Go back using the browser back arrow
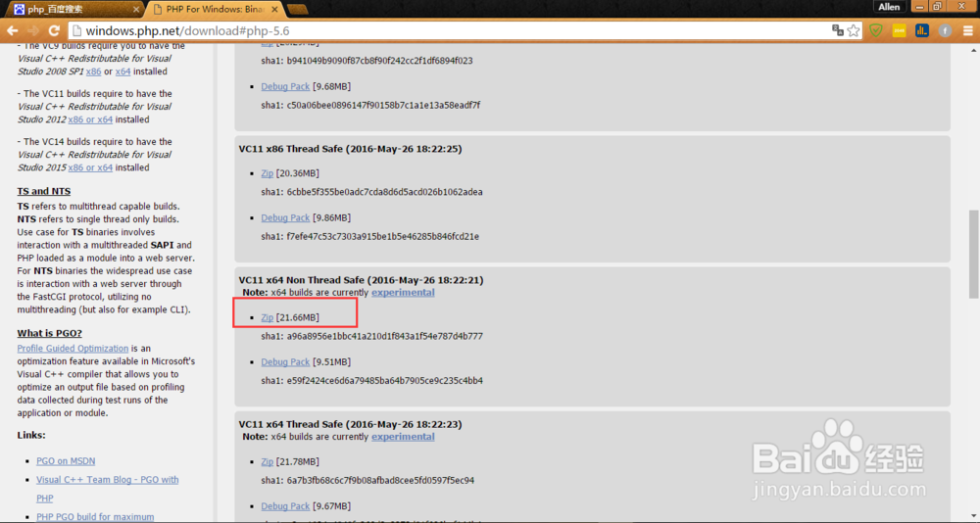Screen dimensions: 980x523 click(13, 30)
